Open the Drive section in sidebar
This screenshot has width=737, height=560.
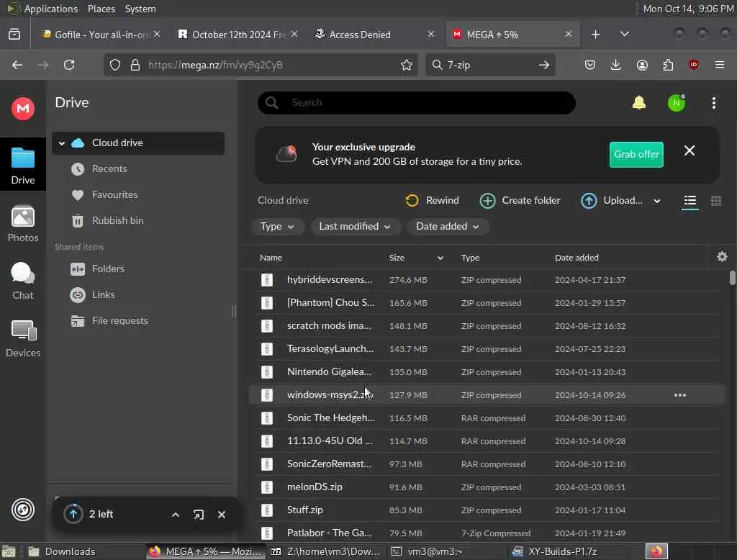22,165
